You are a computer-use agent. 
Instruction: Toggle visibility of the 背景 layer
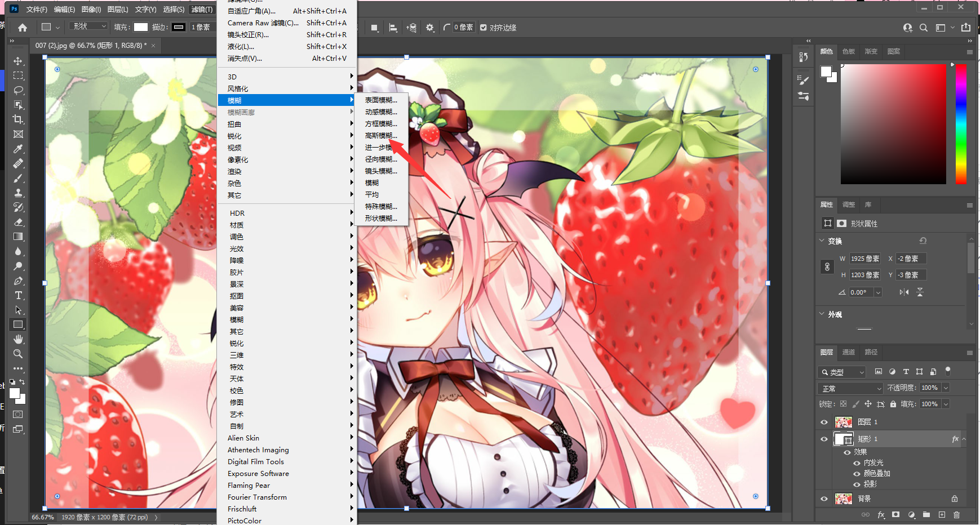click(824, 499)
